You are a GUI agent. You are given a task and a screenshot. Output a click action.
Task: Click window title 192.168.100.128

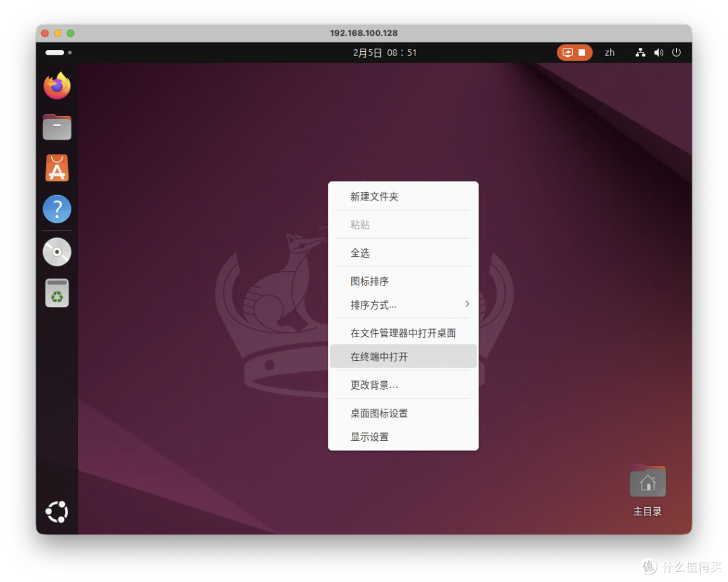[x=364, y=33]
